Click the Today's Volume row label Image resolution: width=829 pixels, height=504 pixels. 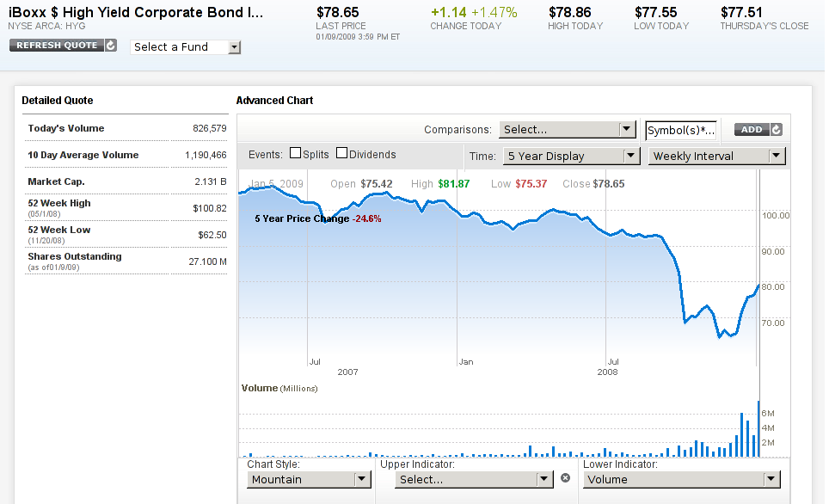click(66, 128)
